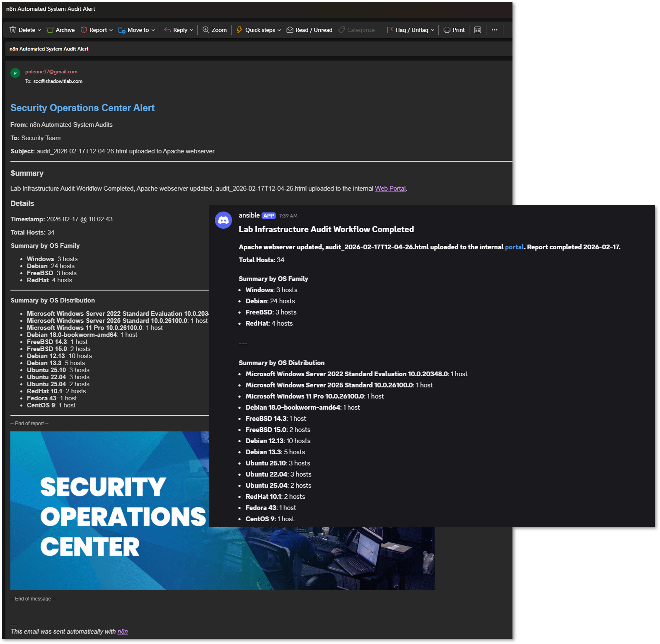Open Zoom using the magnifier icon

pos(206,30)
